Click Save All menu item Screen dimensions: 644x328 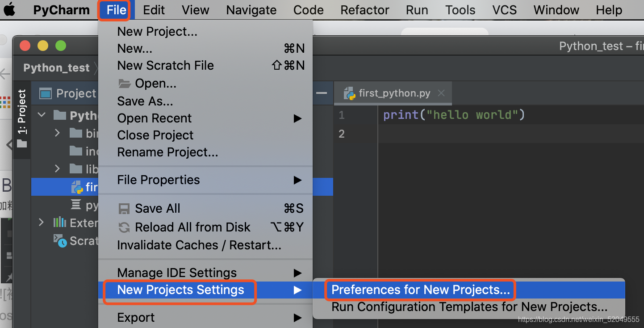[x=205, y=208]
